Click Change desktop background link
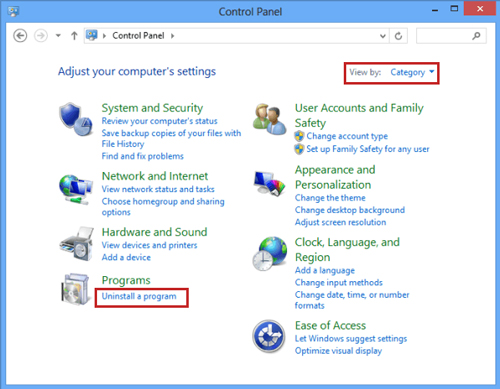The height and width of the screenshot is (389, 500). click(x=350, y=210)
